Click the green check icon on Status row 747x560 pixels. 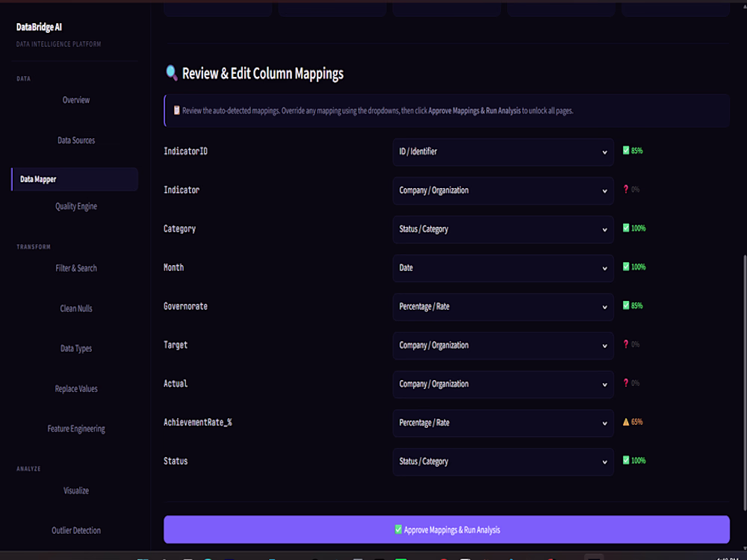[626, 461]
